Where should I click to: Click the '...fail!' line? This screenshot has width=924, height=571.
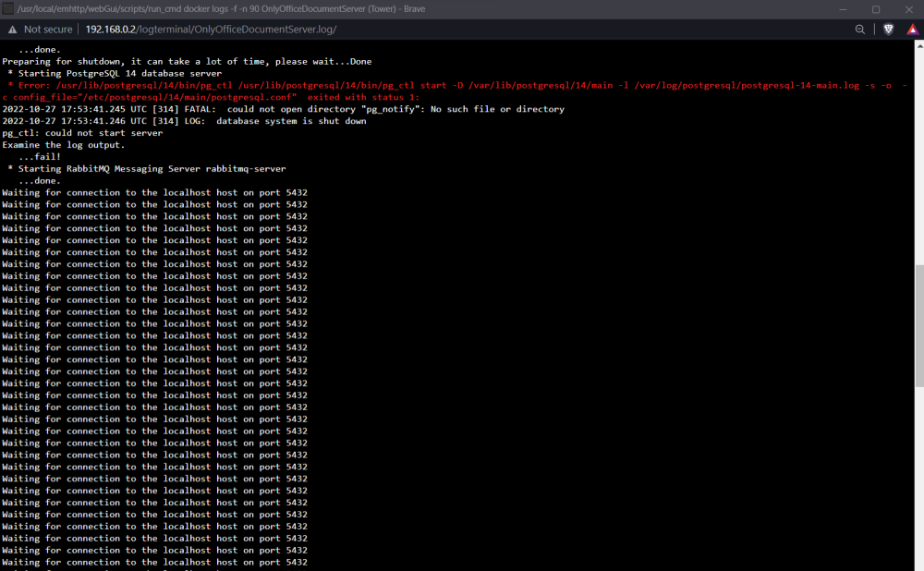pyautogui.click(x=40, y=157)
